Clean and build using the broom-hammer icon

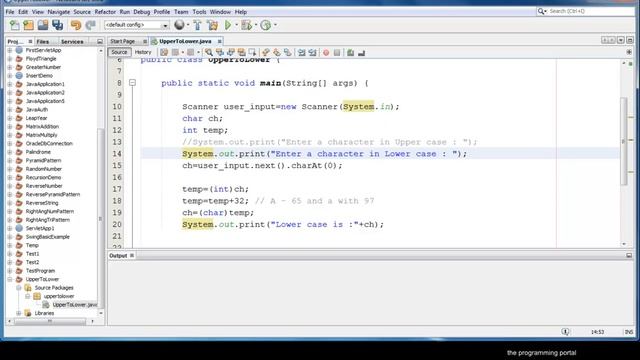[212, 25]
